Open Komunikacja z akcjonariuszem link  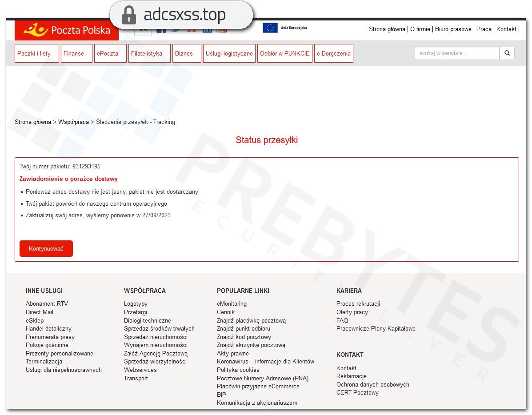tap(257, 403)
